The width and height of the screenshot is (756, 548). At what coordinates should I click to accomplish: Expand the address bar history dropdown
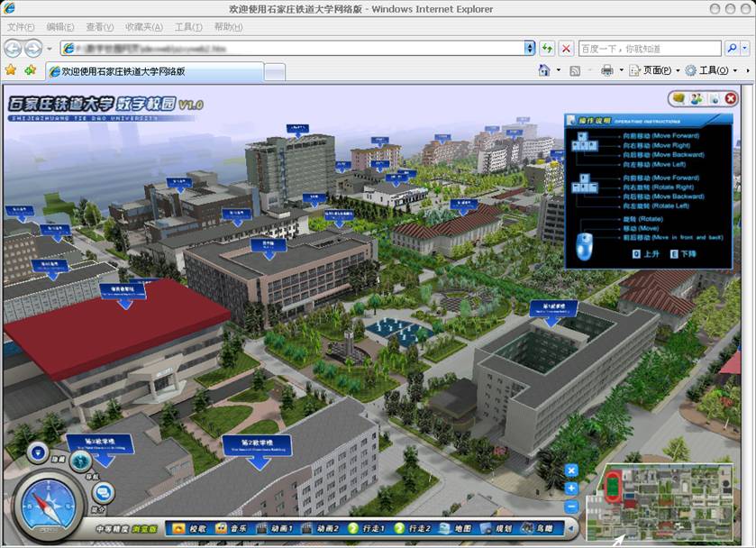(x=530, y=48)
